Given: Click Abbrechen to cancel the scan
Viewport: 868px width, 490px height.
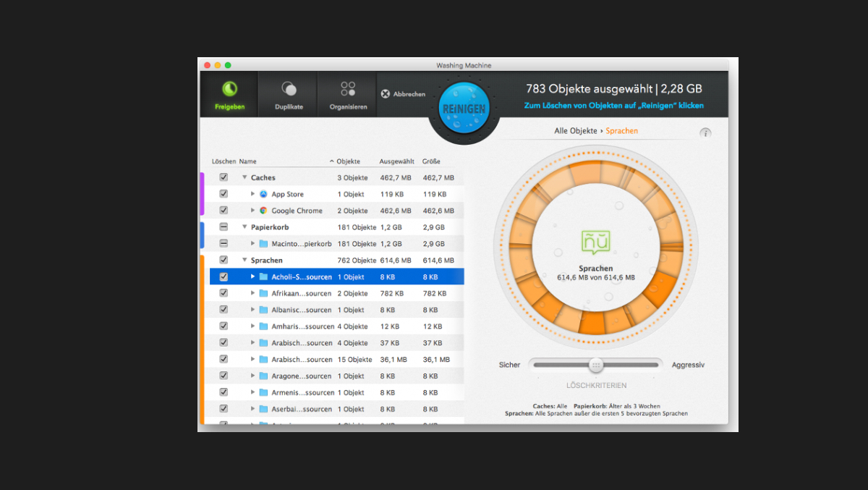Looking at the screenshot, I should pos(403,94).
